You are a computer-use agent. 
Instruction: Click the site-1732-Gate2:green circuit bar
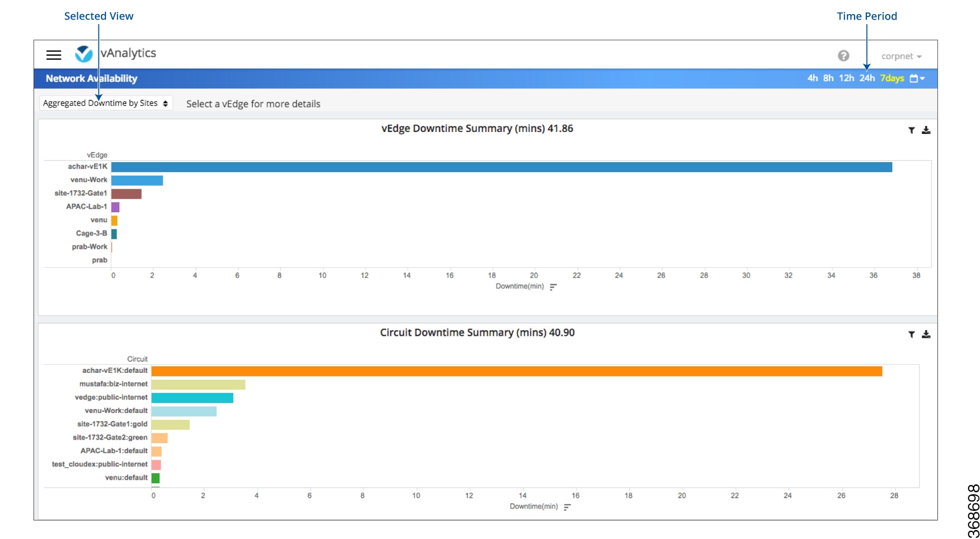pyautogui.click(x=159, y=438)
